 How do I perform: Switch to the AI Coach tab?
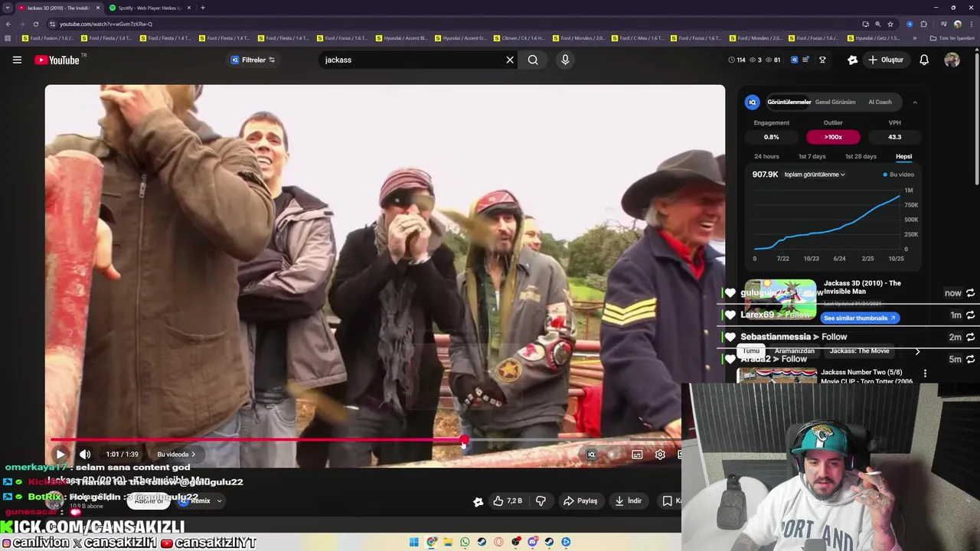point(880,102)
